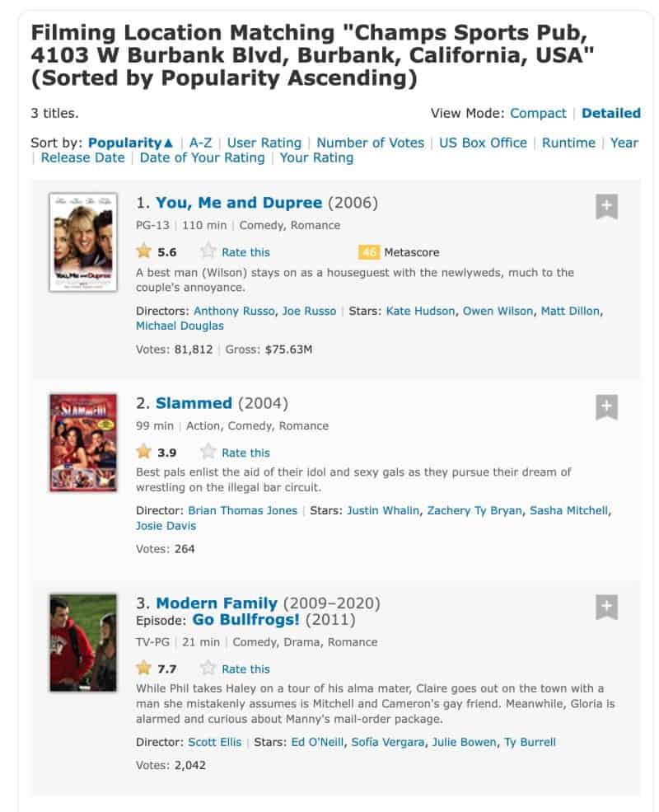Image resolution: width=659 pixels, height=812 pixels.
Task: Reverse the Popularity sort order
Action: 130,143
